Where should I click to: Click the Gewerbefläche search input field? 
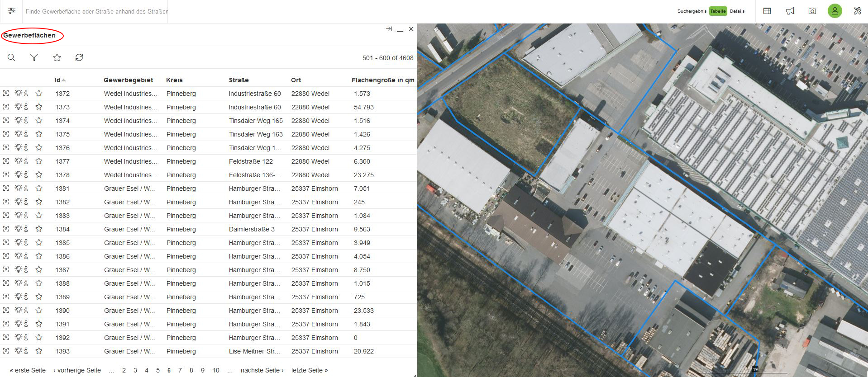pos(96,11)
